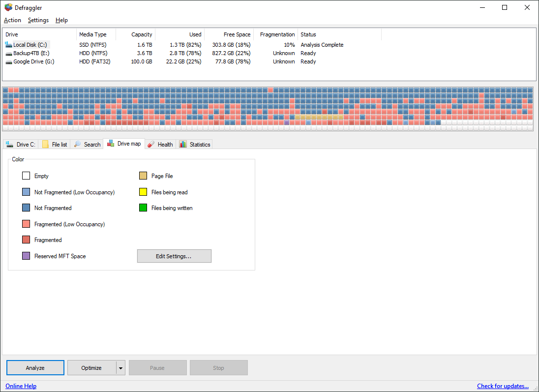This screenshot has height=392, width=539.
Task: Switch to the Health tab
Action: (160, 145)
